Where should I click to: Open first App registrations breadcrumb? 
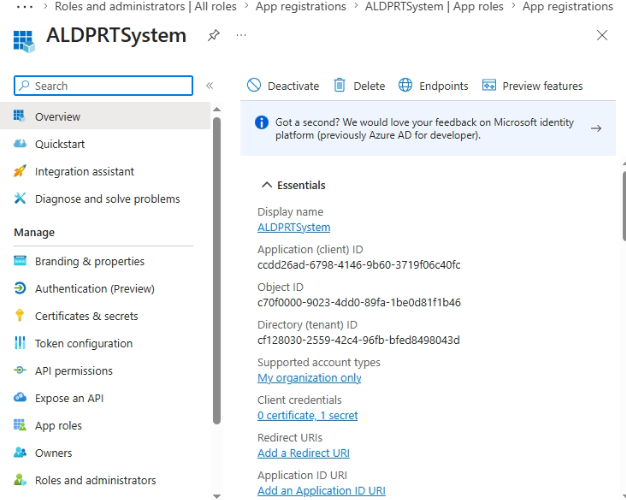[x=301, y=6]
